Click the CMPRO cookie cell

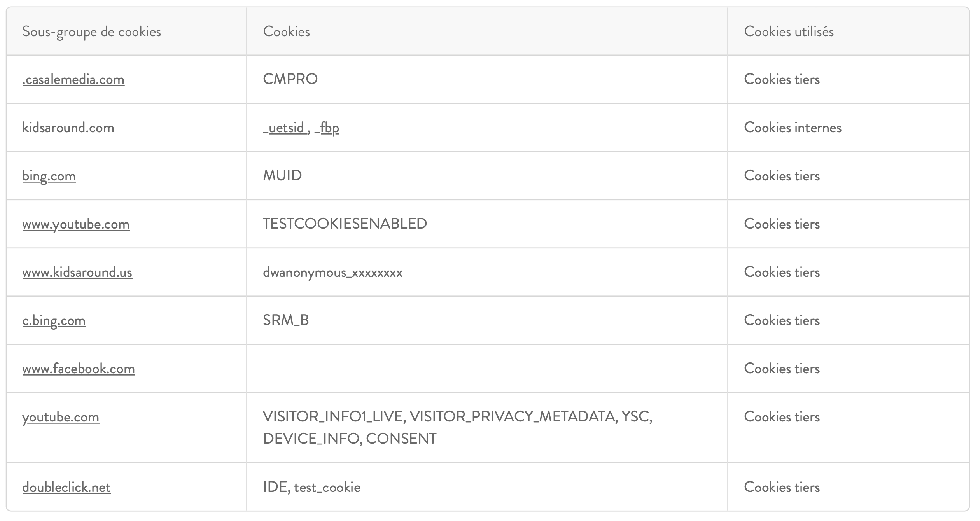(290, 79)
